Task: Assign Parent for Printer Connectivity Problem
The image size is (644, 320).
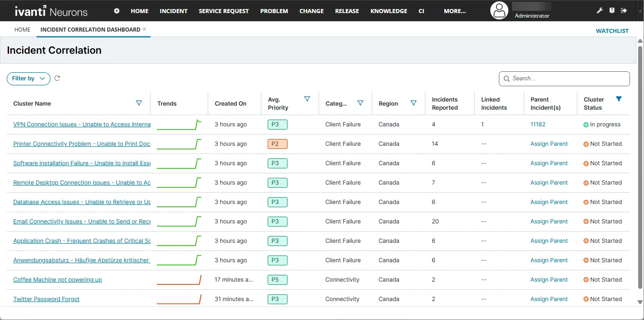Action: (549, 144)
